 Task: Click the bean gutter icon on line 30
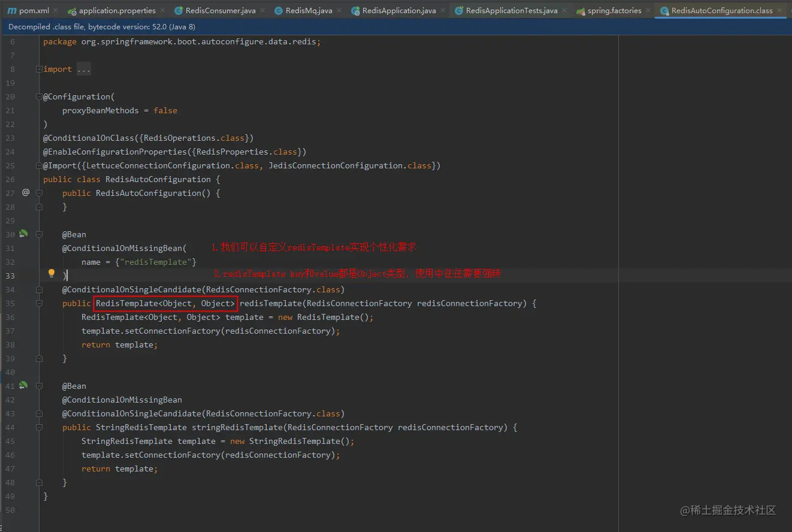[x=23, y=234]
